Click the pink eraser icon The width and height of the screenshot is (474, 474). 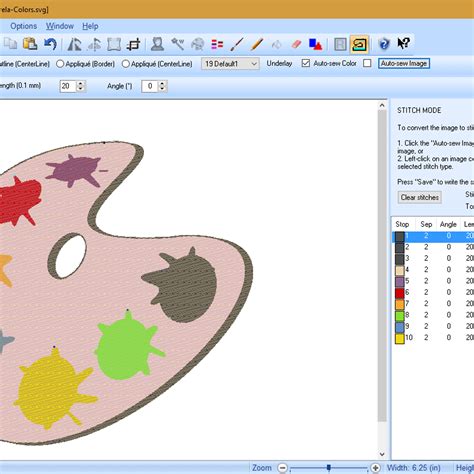point(296,44)
